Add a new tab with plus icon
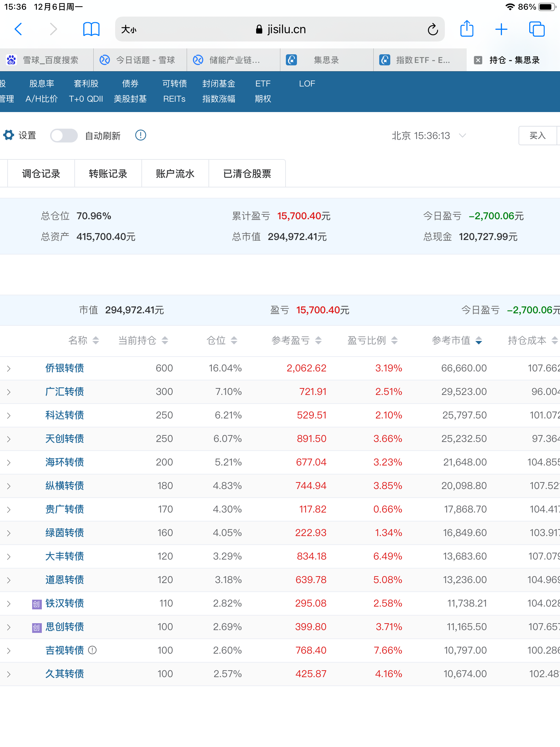Viewport: 560px width, 747px height. pos(501,29)
